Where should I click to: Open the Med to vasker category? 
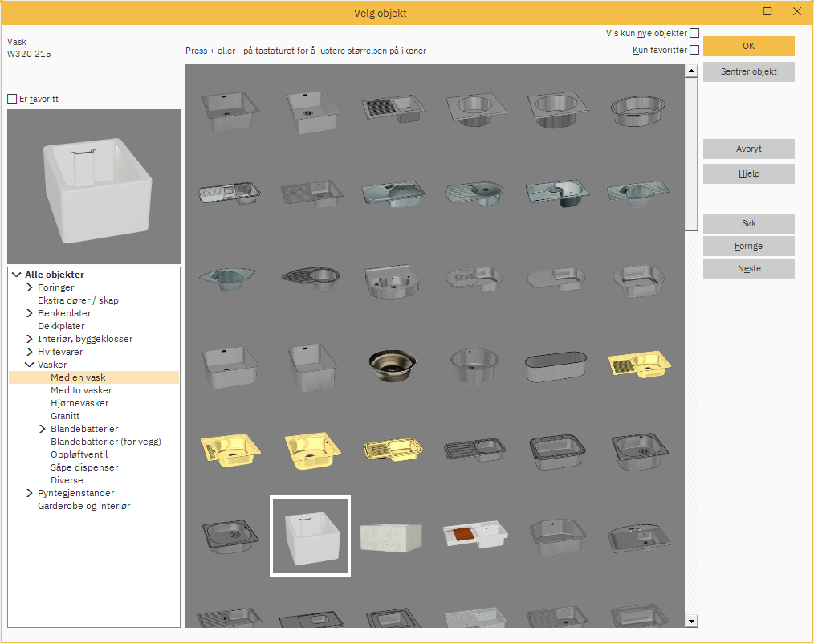81,390
